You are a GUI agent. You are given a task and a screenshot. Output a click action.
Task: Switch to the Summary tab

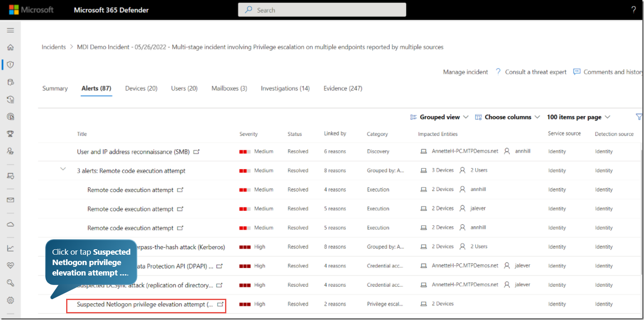click(x=55, y=88)
